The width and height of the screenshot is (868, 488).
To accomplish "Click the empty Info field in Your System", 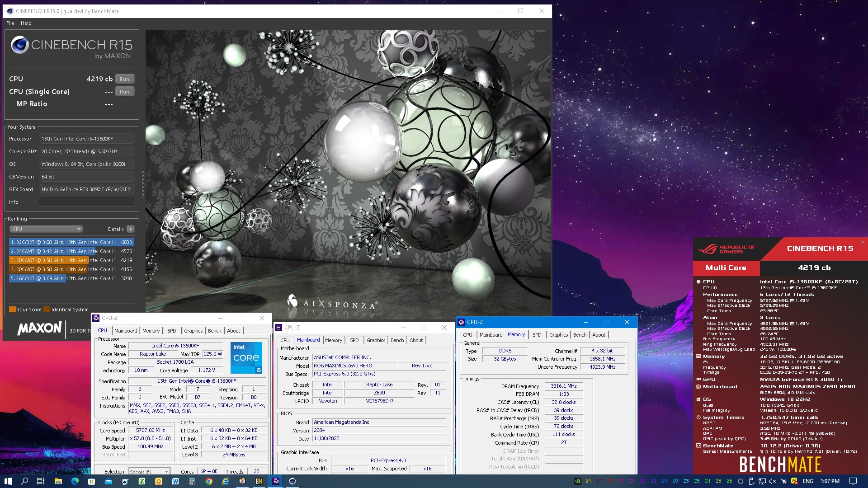I will tap(86, 202).
